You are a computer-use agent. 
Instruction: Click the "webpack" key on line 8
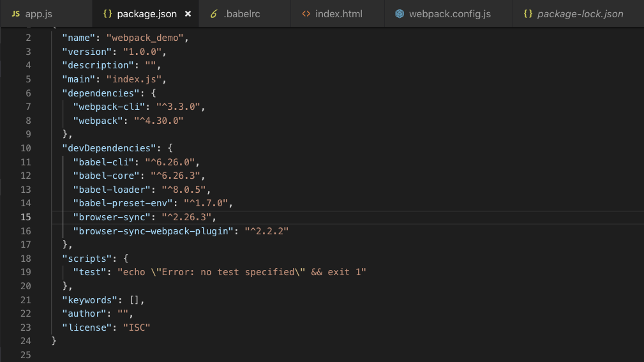(98, 121)
